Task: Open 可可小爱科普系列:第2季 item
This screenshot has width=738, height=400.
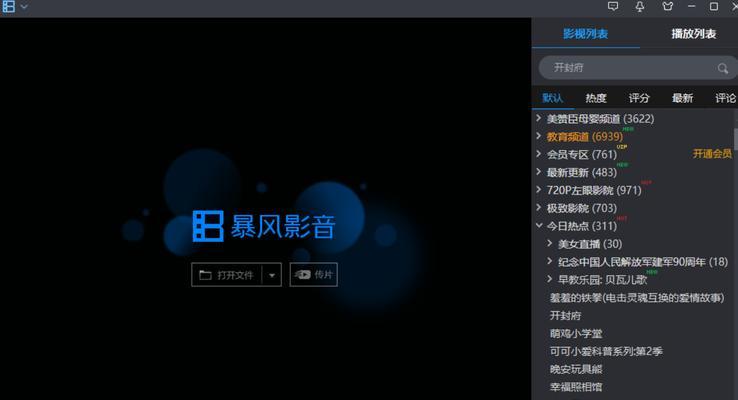Action: 606,352
